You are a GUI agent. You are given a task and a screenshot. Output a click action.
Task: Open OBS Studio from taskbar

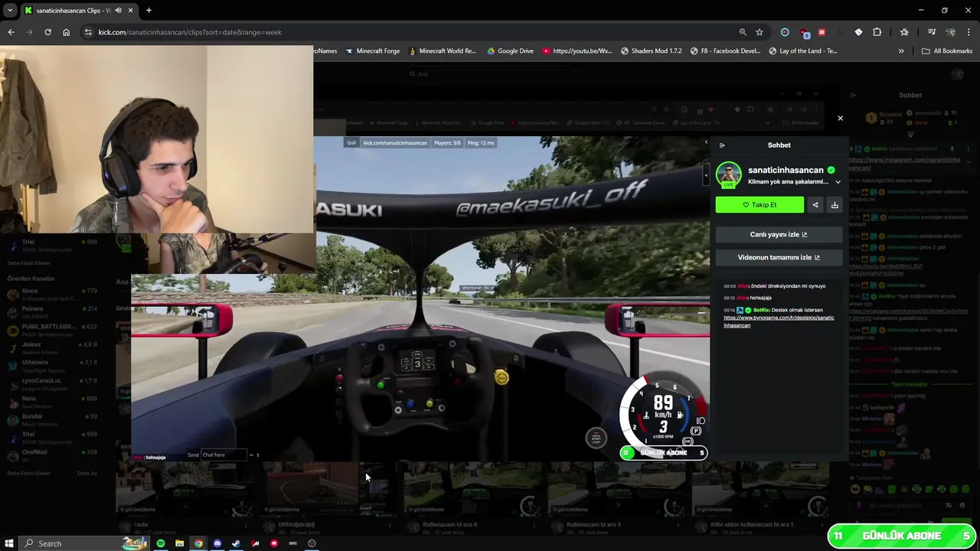coord(312,543)
